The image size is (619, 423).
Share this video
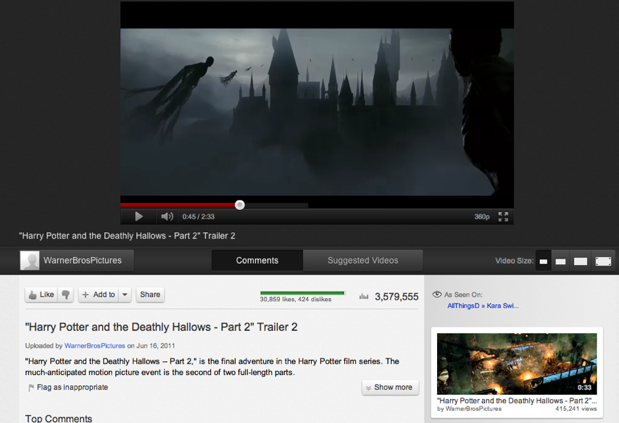[150, 295]
